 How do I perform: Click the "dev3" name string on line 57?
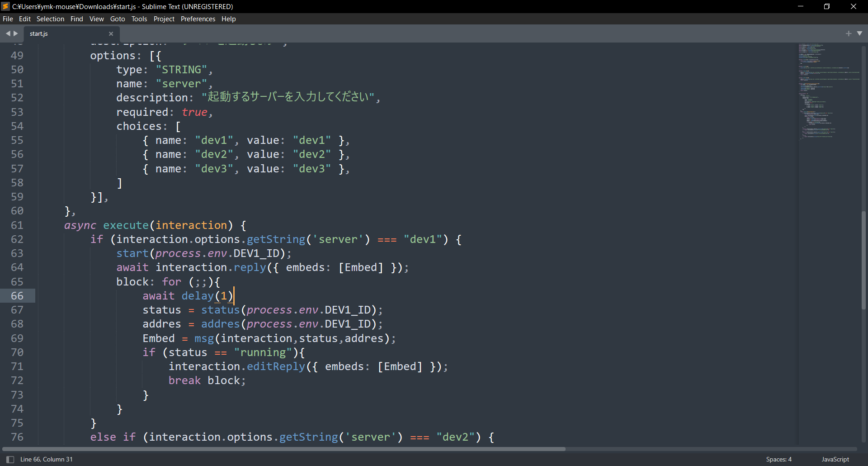pyautogui.click(x=214, y=169)
